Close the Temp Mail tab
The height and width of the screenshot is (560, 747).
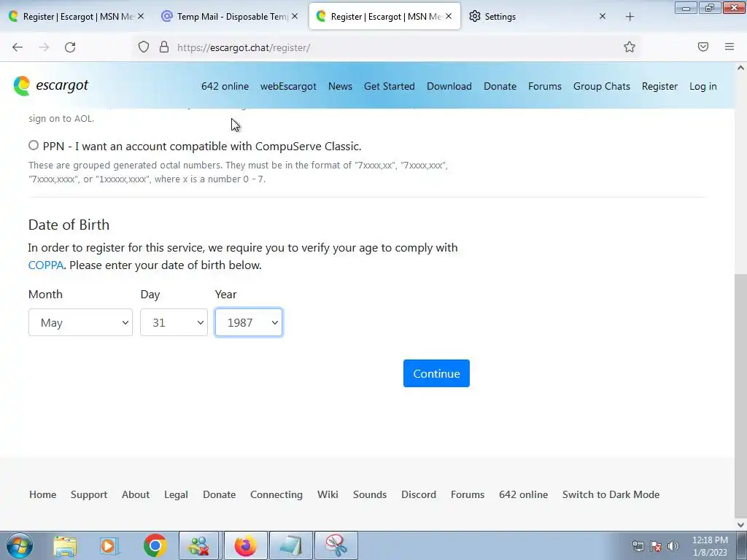pyautogui.click(x=295, y=16)
